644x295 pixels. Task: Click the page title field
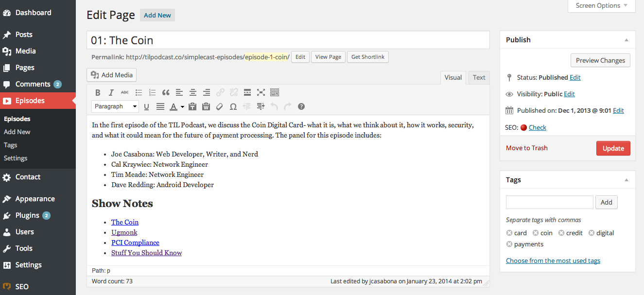pos(288,40)
